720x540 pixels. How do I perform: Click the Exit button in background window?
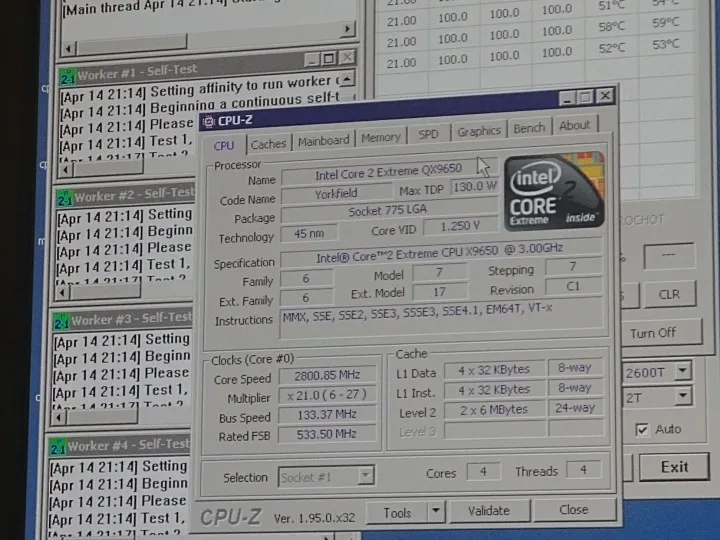click(x=674, y=467)
